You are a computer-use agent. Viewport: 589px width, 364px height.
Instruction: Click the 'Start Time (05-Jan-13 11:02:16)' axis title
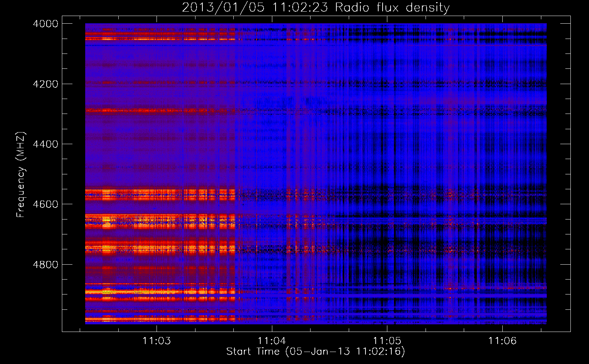click(x=316, y=352)
